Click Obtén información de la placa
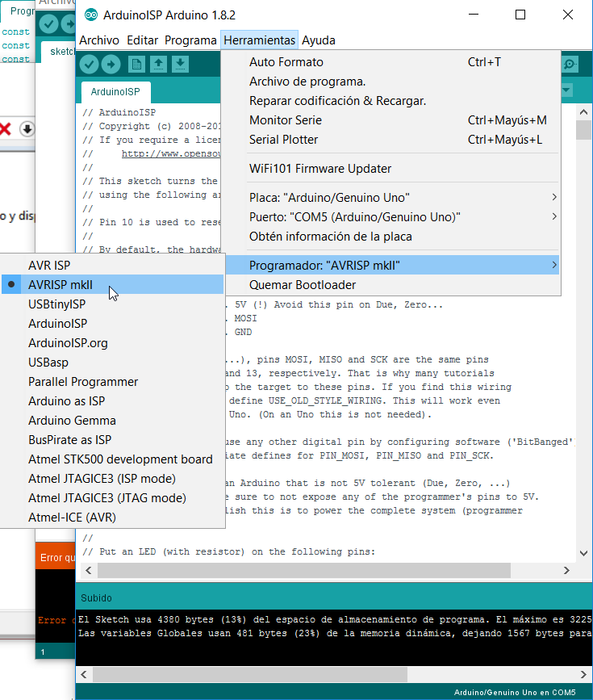 click(390, 237)
